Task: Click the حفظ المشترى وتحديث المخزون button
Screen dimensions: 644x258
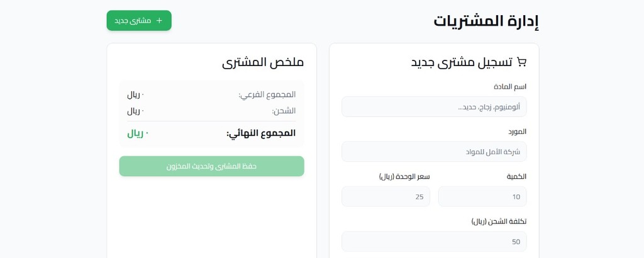Action: tap(211, 166)
